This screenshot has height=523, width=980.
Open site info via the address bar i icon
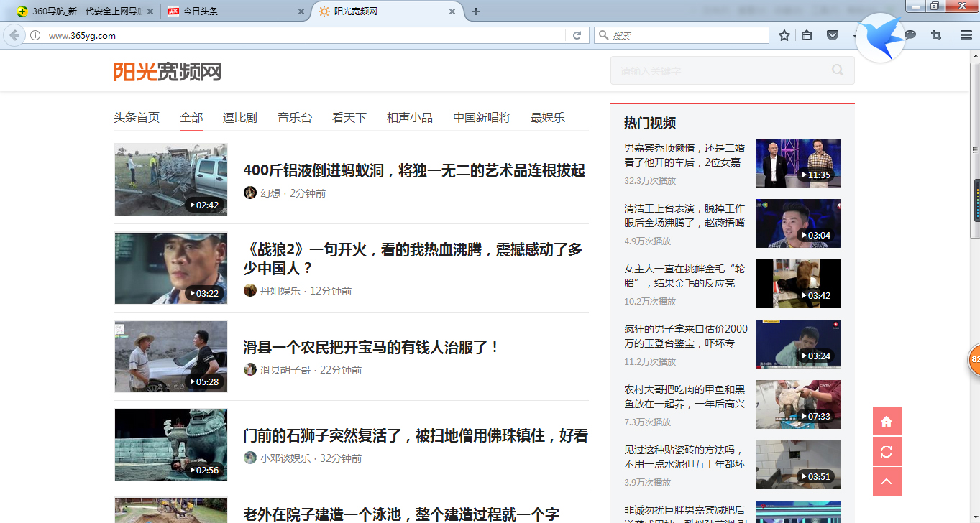tap(34, 34)
